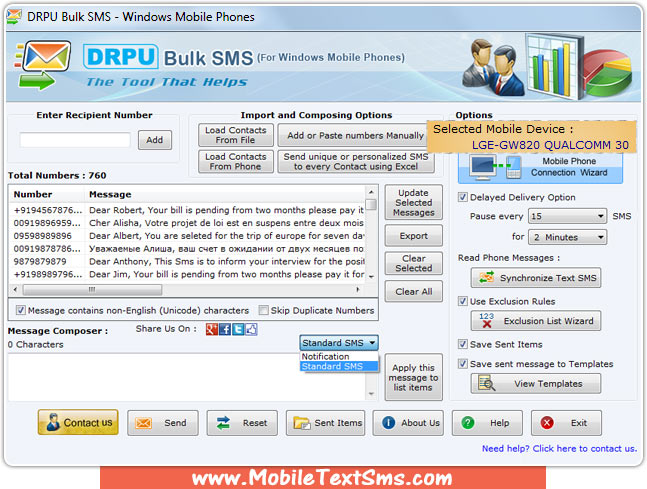Click the Clear All button

click(413, 291)
